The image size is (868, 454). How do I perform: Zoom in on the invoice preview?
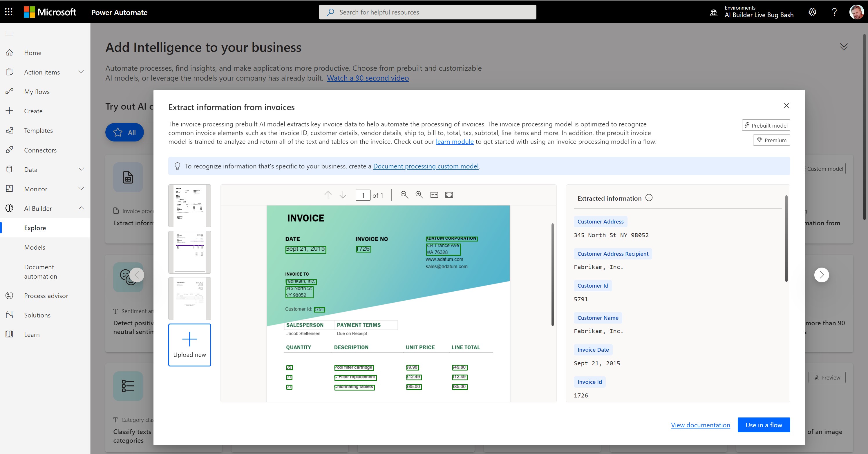tap(419, 195)
